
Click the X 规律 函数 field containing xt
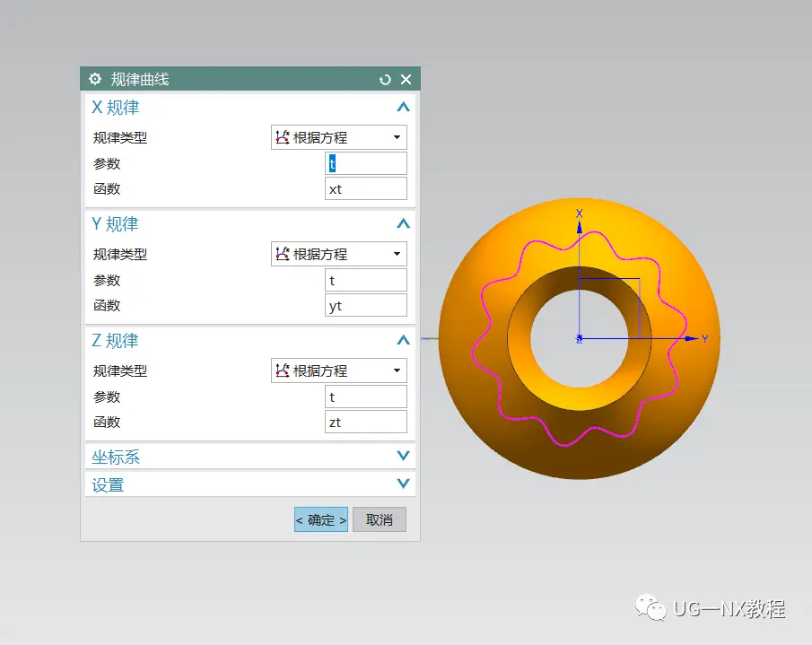click(366, 189)
